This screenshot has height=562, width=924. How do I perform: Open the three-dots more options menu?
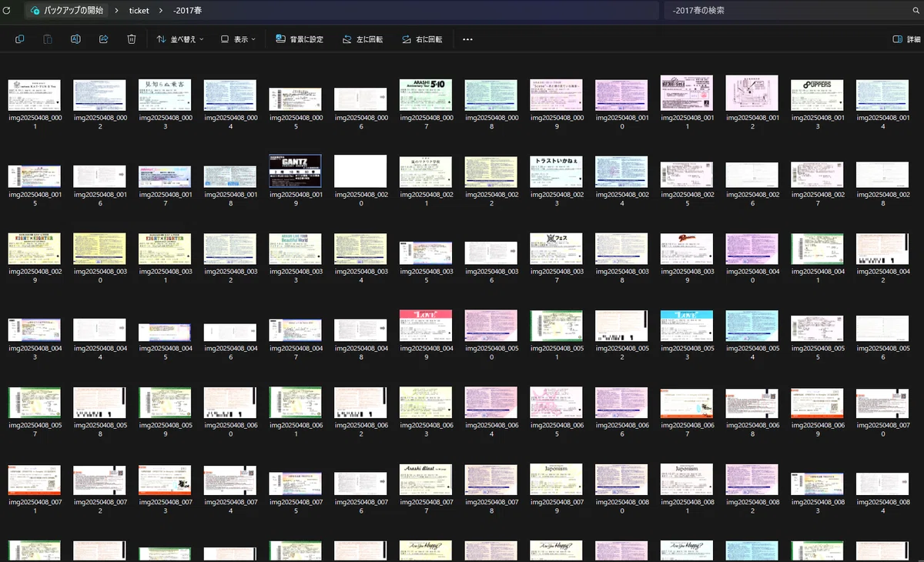tap(467, 39)
